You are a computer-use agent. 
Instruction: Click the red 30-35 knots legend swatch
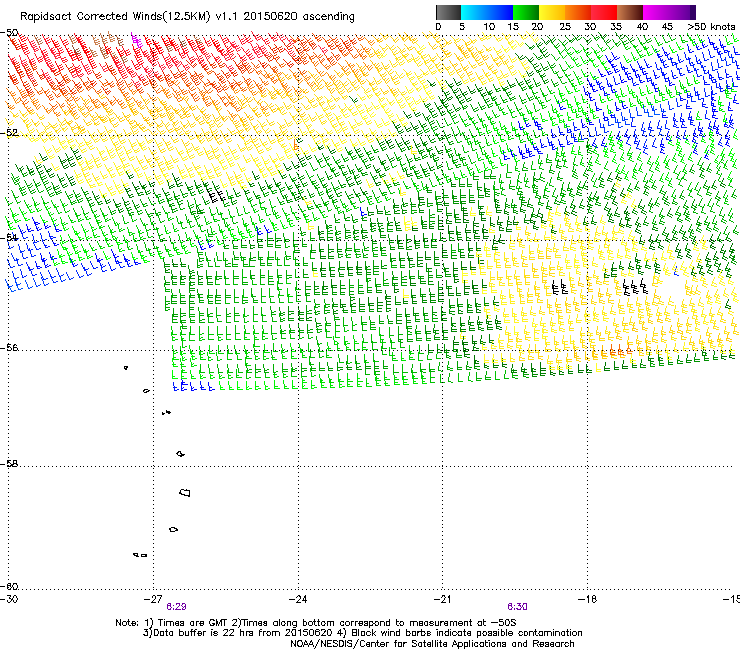tap(604, 12)
